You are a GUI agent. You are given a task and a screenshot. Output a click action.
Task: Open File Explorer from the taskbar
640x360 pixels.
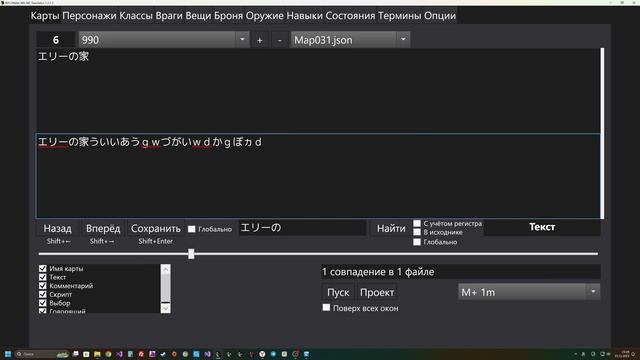click(x=97, y=354)
